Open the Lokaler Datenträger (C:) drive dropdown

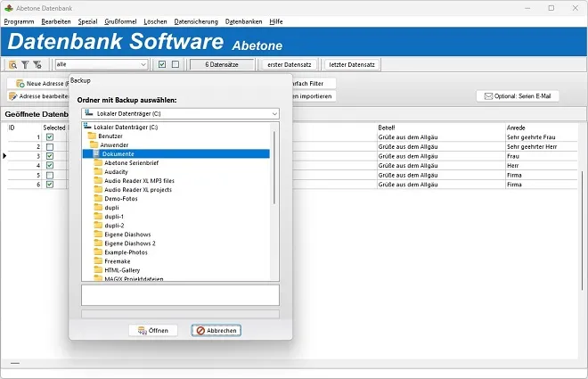(x=274, y=114)
